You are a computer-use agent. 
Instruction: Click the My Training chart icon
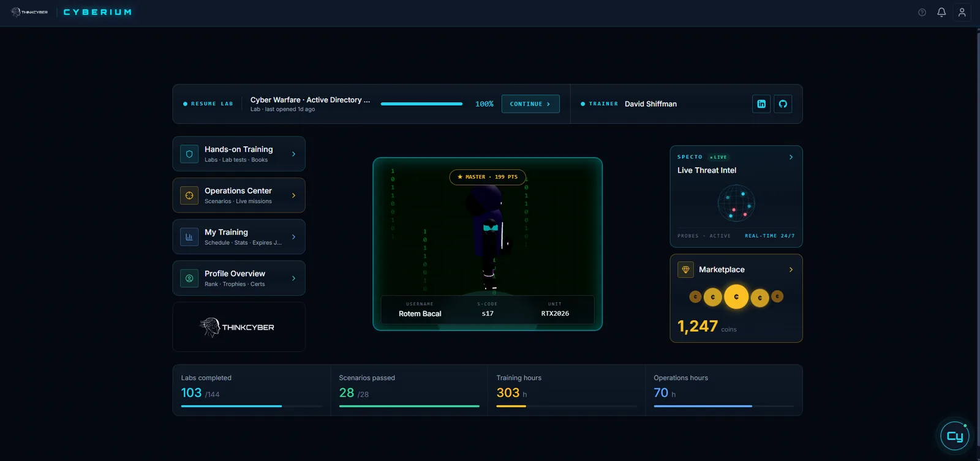pos(189,237)
